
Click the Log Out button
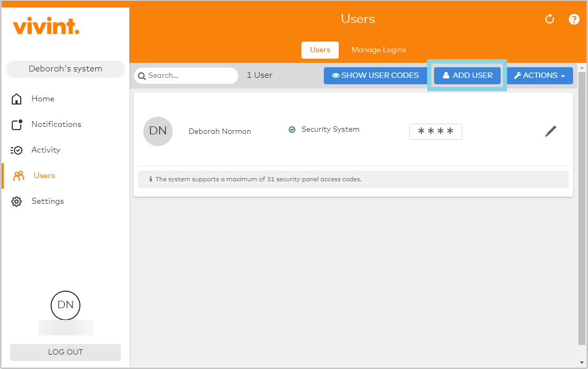click(66, 352)
